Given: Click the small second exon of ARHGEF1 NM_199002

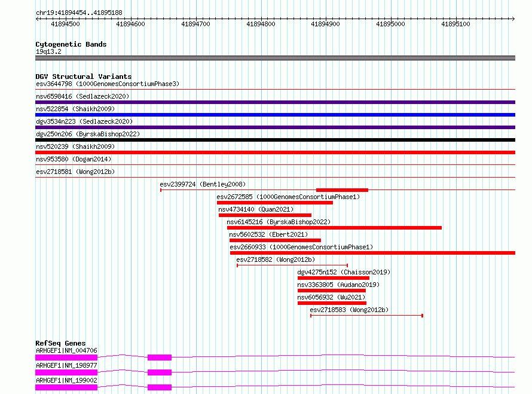Looking at the screenshot, I should point(160,387).
